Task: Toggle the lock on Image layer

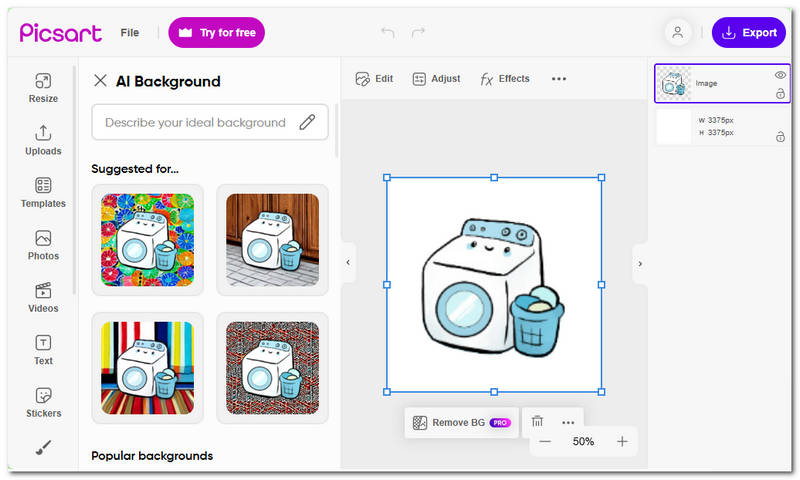Action: tap(779, 93)
